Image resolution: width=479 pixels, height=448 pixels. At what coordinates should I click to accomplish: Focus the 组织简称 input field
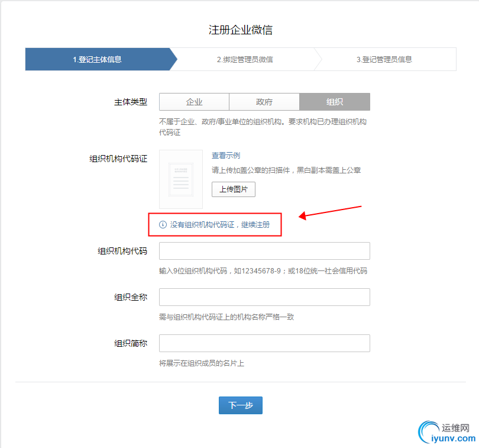point(264,343)
